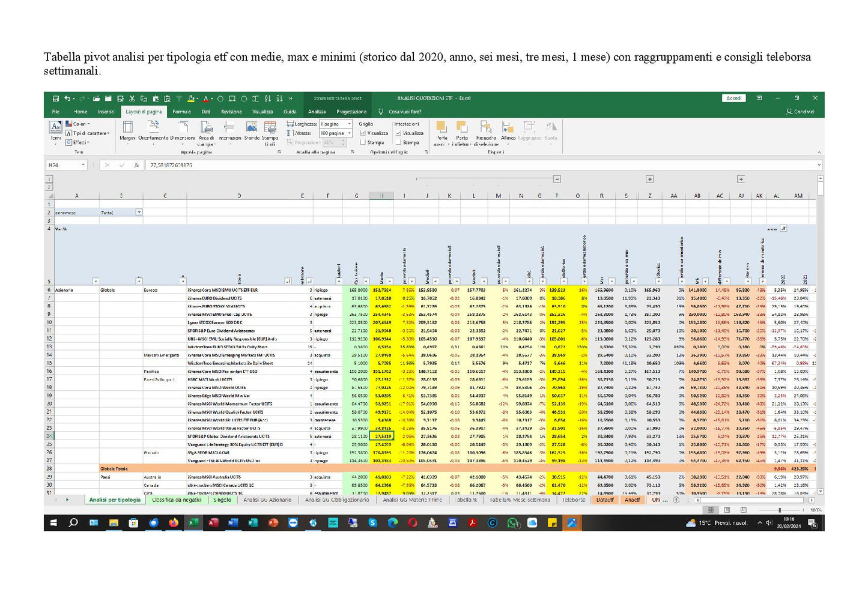Open Name Box dropdown arrow

[83, 165]
